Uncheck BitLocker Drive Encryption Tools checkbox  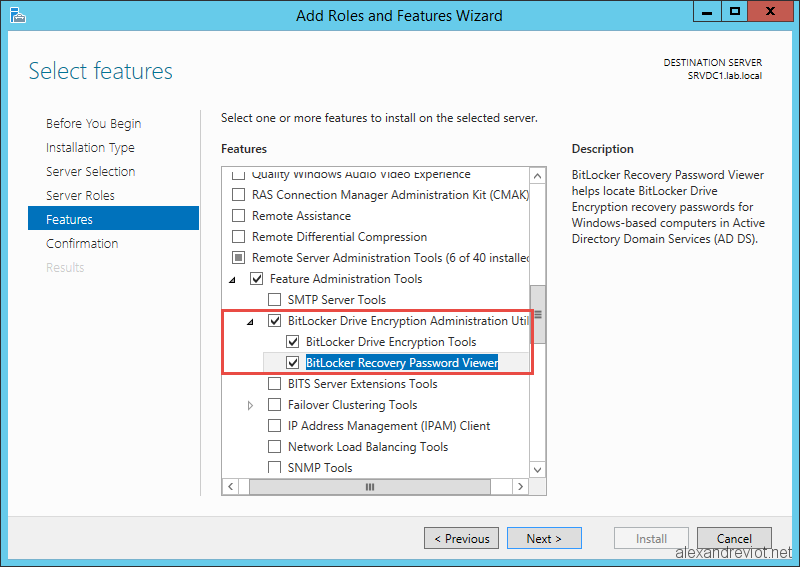click(x=293, y=342)
